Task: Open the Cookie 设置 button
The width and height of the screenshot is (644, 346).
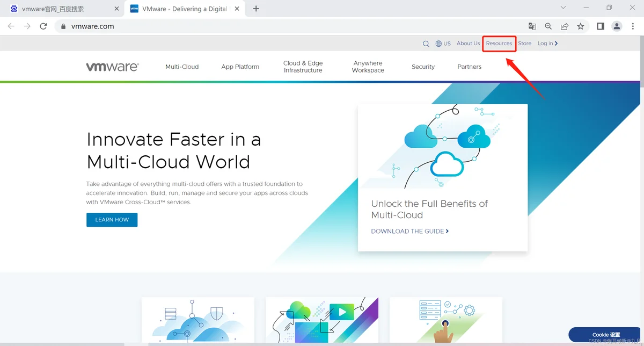Action: [606, 335]
